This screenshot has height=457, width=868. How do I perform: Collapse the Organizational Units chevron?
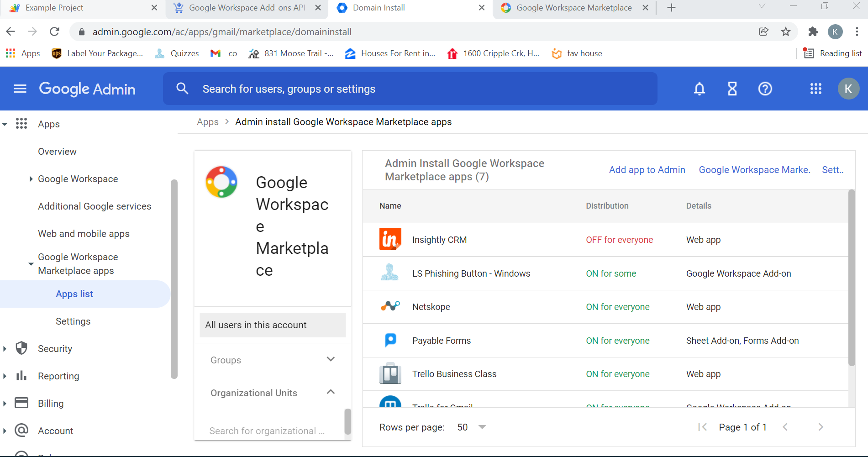click(x=331, y=392)
